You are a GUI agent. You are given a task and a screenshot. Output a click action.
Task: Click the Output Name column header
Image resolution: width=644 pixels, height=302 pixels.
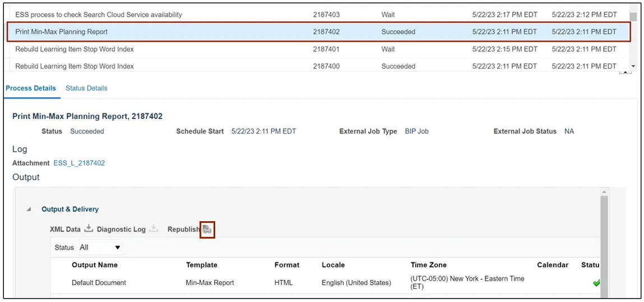95,265
